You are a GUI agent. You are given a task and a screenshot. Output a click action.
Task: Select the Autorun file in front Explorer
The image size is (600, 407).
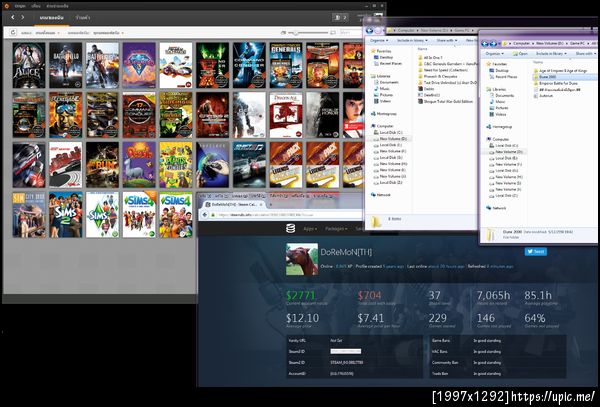click(543, 96)
